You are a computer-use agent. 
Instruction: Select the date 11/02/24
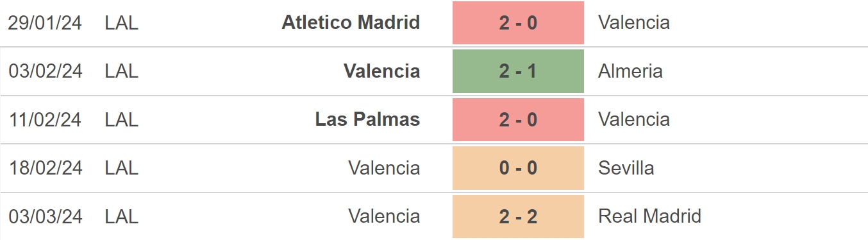click(x=46, y=119)
